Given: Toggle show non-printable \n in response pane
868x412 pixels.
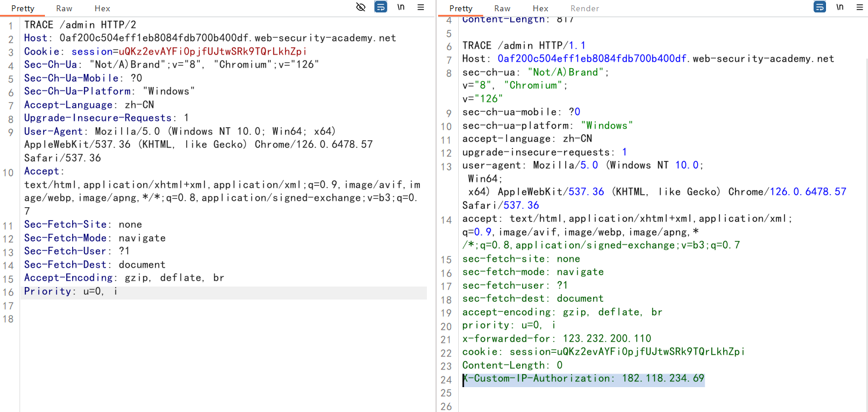Looking at the screenshot, I should tap(840, 7).
